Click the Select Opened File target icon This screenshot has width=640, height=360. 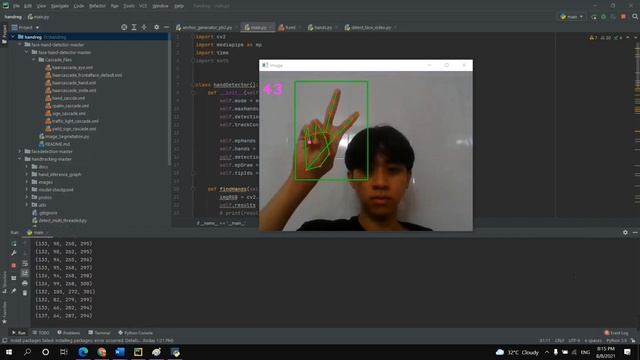pyautogui.click(x=124, y=27)
